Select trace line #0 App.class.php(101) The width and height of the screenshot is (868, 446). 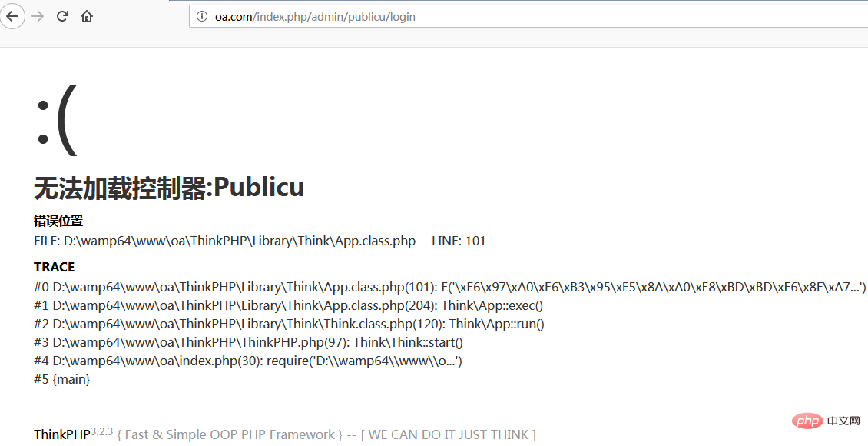pos(449,287)
